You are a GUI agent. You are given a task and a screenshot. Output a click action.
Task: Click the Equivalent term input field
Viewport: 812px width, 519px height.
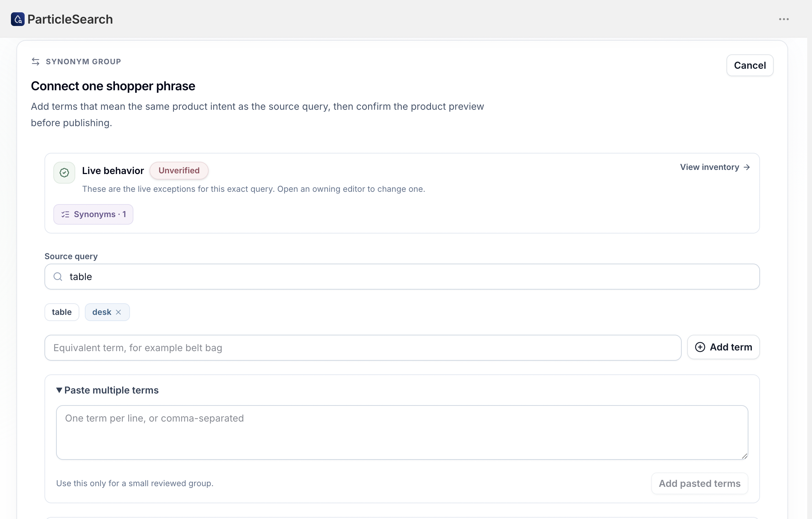pyautogui.click(x=363, y=348)
